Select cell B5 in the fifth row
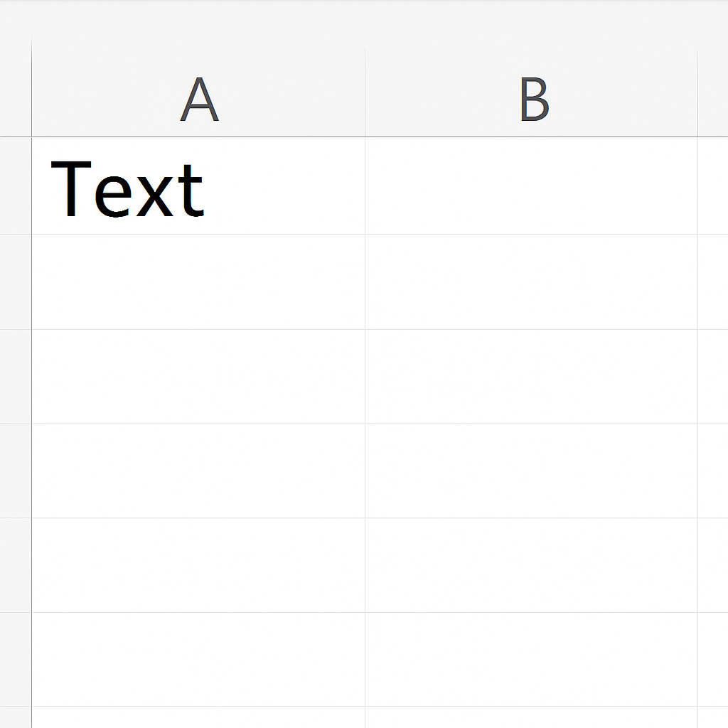The height and width of the screenshot is (728, 728). tap(532, 565)
